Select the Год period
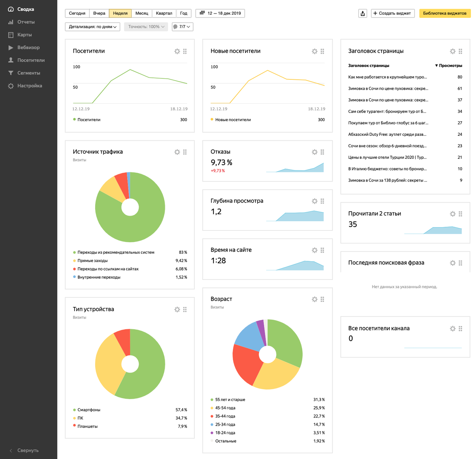 (184, 13)
